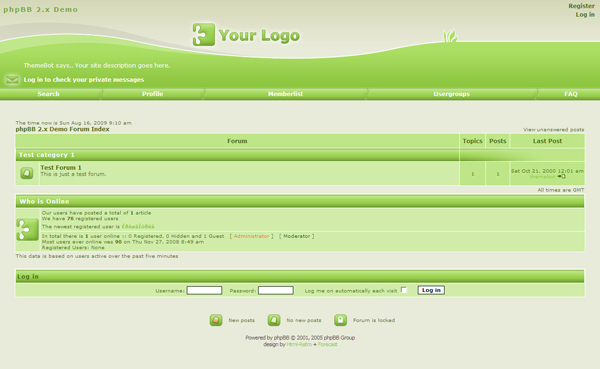Open the latest post arrow icon
Viewport: 600px width, 369px height.
pyautogui.click(x=561, y=176)
